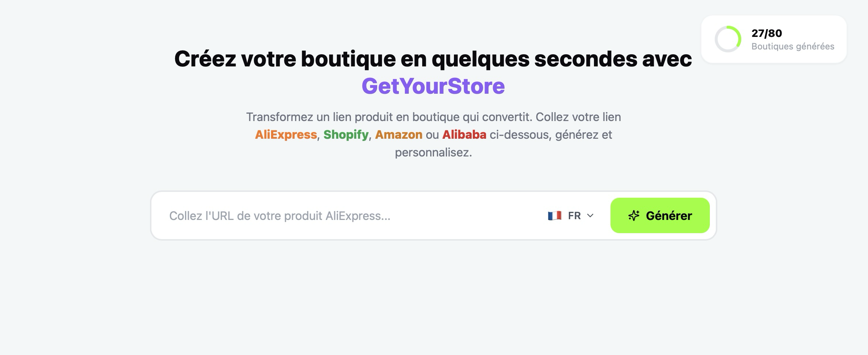
Task: Click the circular progress ring indicator
Action: point(728,39)
